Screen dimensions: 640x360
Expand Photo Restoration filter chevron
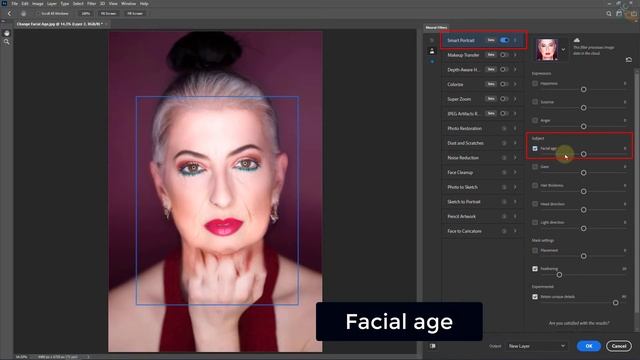tap(515, 129)
